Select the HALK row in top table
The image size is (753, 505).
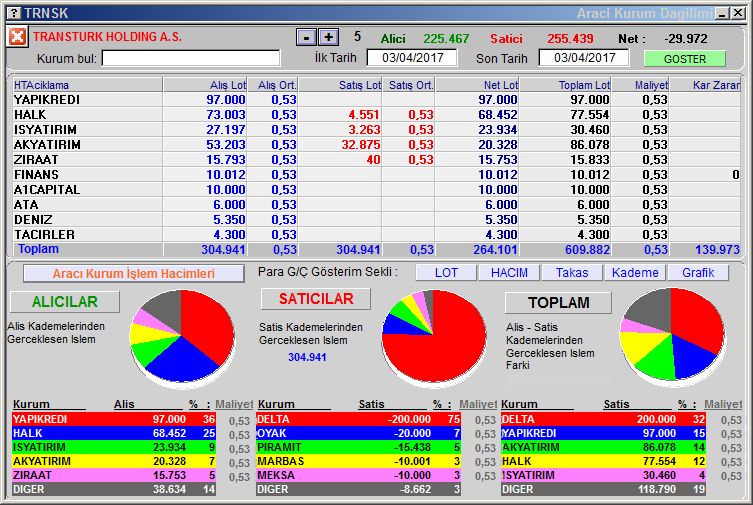376,114
